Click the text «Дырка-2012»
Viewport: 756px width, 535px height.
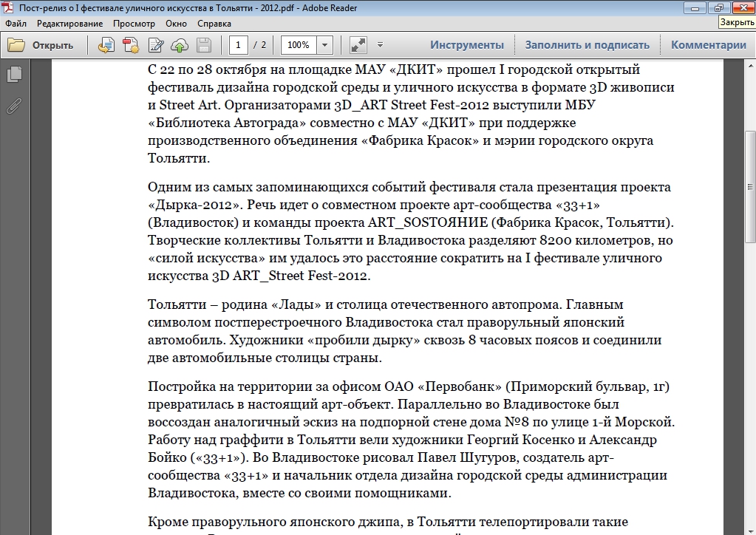[x=194, y=205]
